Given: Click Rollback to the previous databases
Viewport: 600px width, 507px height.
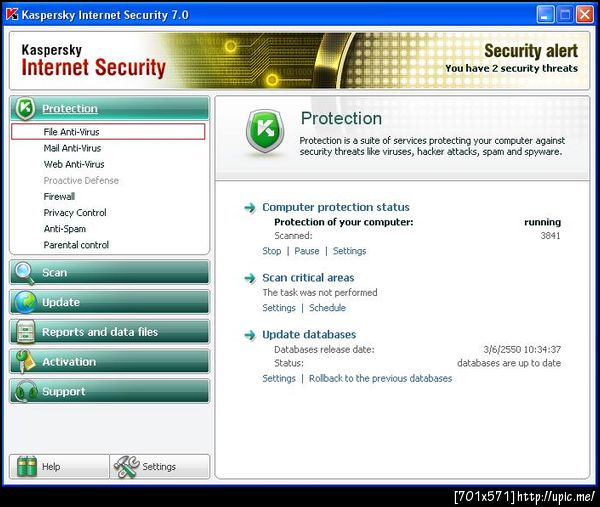Looking at the screenshot, I should (x=380, y=378).
